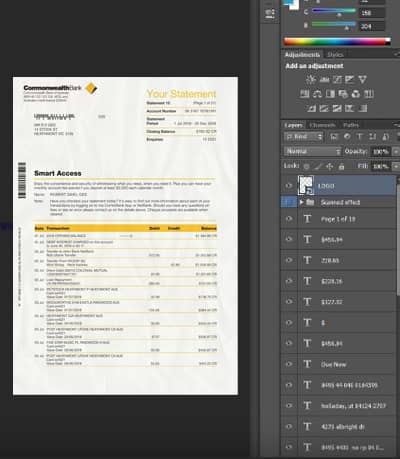Hide the 4271 albright dr layer
Image resolution: width=400 pixels, height=459 pixels.
(289, 426)
